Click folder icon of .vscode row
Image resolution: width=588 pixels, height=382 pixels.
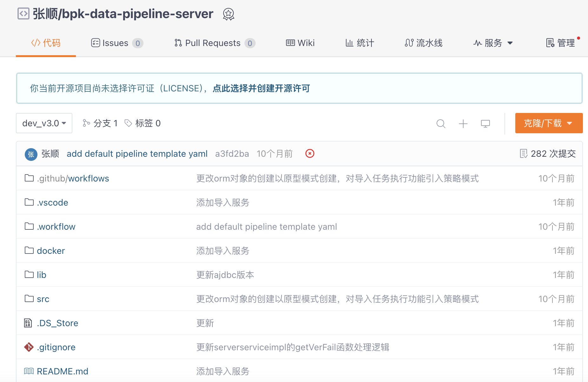29,202
